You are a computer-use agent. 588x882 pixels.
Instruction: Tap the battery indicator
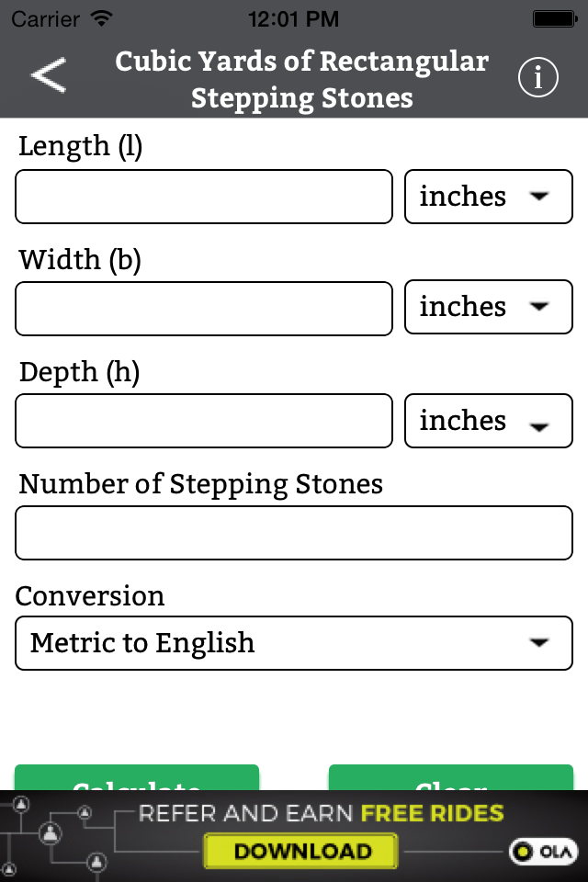click(x=555, y=17)
